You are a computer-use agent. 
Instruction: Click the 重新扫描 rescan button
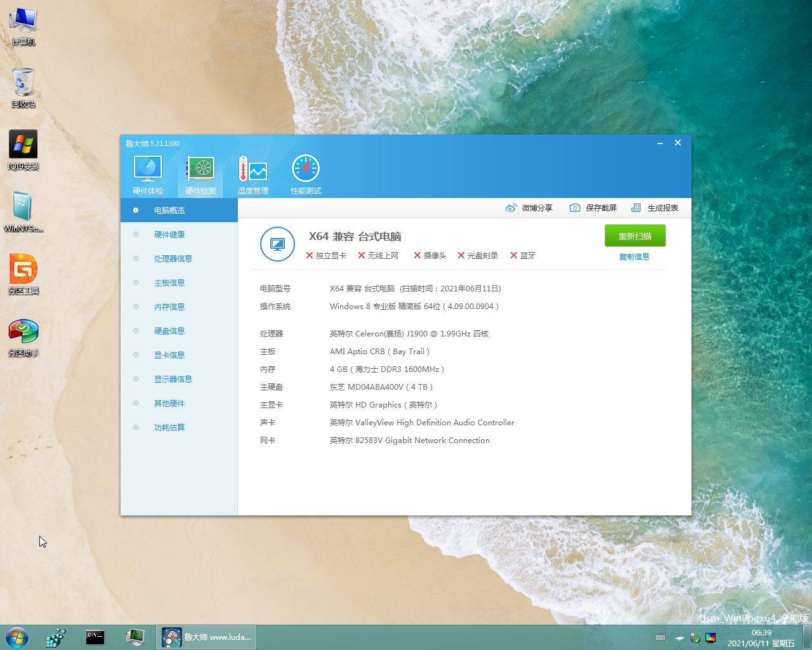tap(635, 235)
